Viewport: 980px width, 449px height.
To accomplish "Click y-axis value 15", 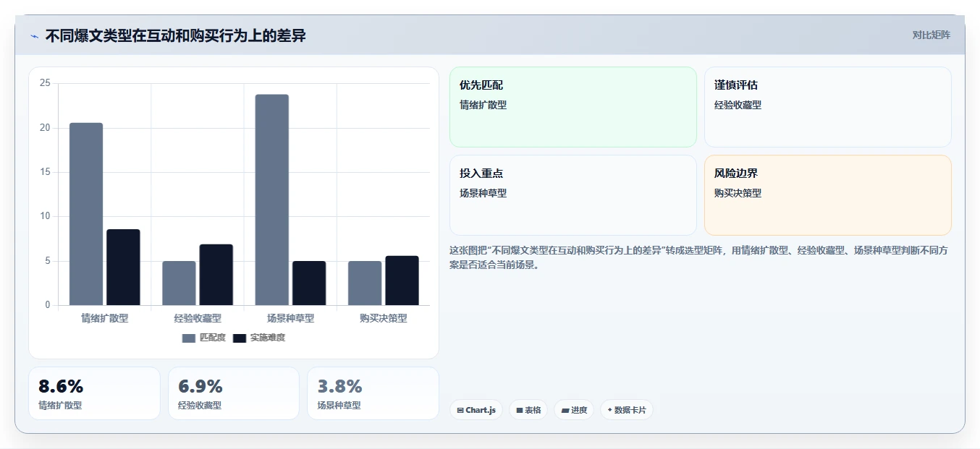I will (x=45, y=172).
